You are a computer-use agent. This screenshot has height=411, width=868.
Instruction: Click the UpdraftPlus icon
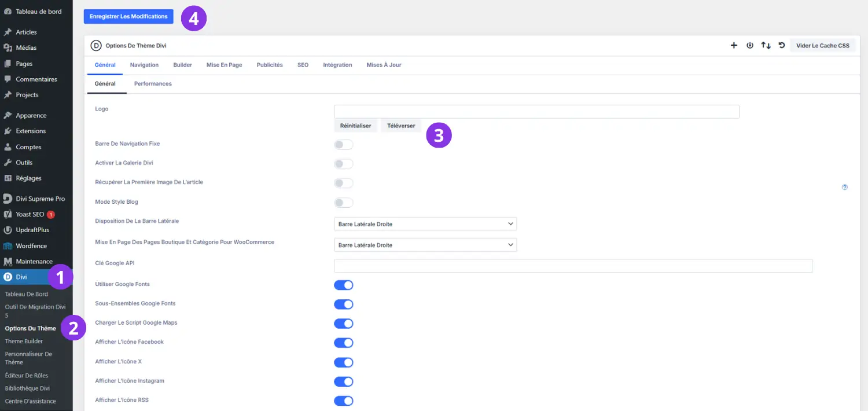pyautogui.click(x=8, y=230)
